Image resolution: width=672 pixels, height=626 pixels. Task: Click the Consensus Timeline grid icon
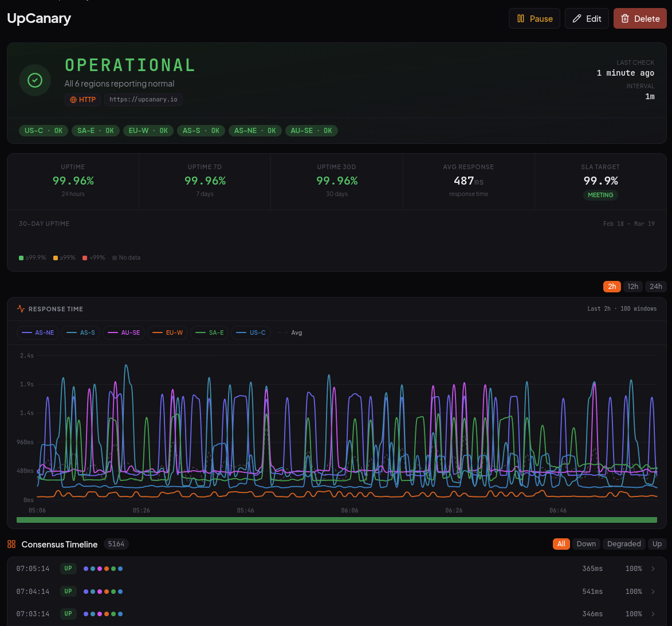click(11, 544)
